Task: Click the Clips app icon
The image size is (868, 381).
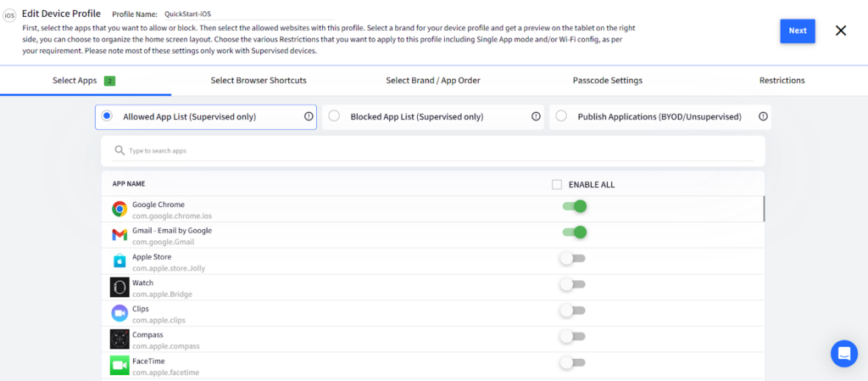Action: tap(120, 313)
